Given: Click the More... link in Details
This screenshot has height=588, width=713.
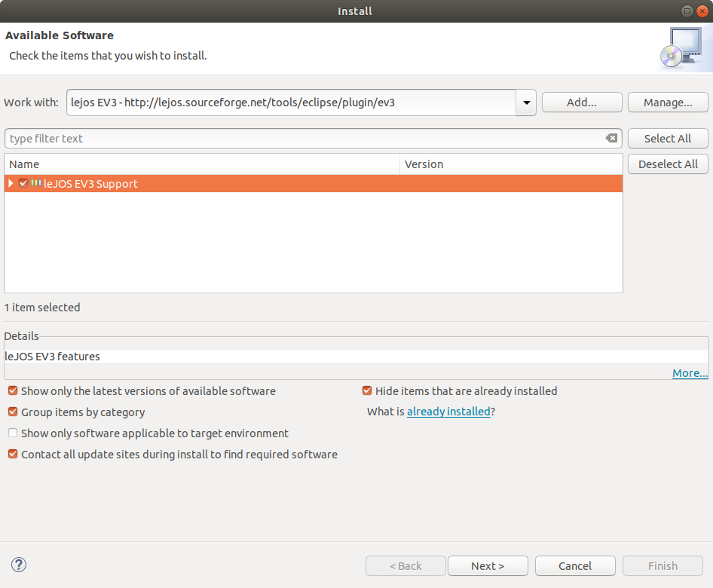Looking at the screenshot, I should [690, 372].
